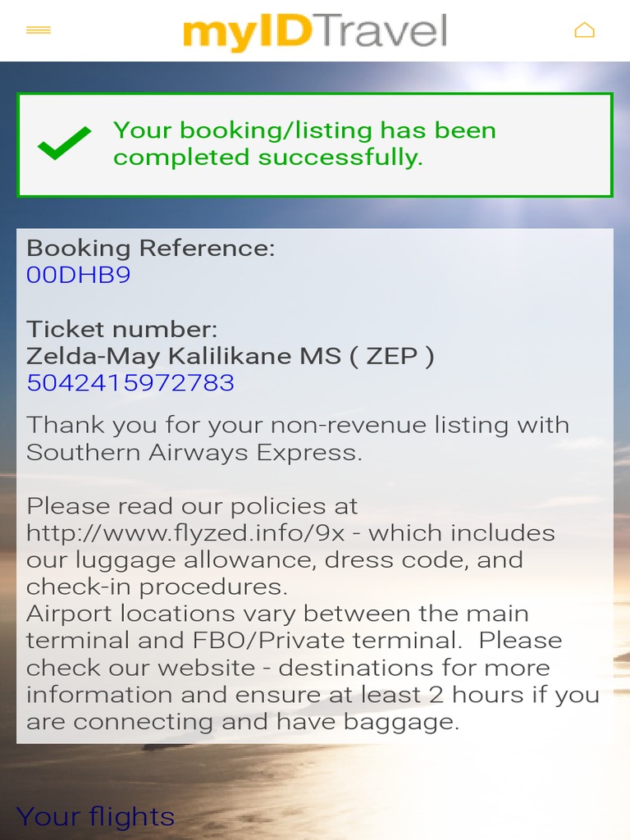Click the "Please read our policies" line

[192, 506]
